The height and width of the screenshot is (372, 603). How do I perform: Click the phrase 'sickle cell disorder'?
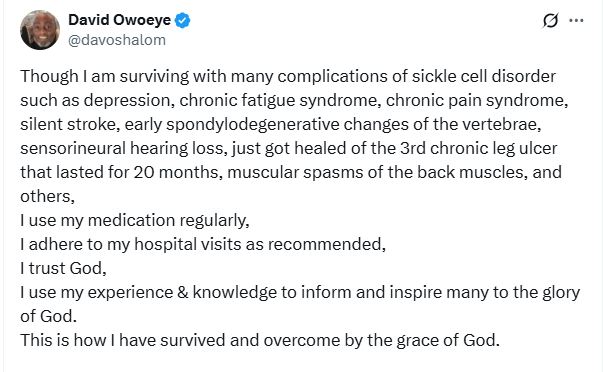(x=484, y=76)
